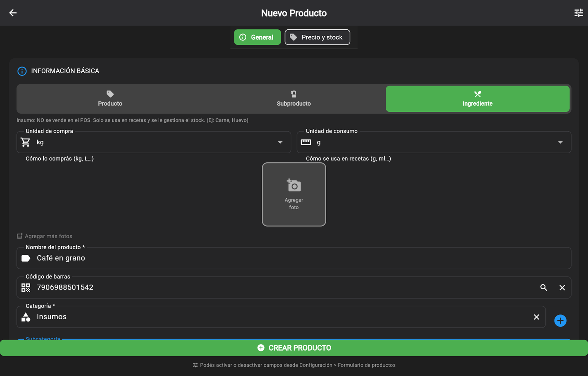The width and height of the screenshot is (588, 376).
Task: Open the Categoría dropdown showing Insumos
Action: pos(281,317)
